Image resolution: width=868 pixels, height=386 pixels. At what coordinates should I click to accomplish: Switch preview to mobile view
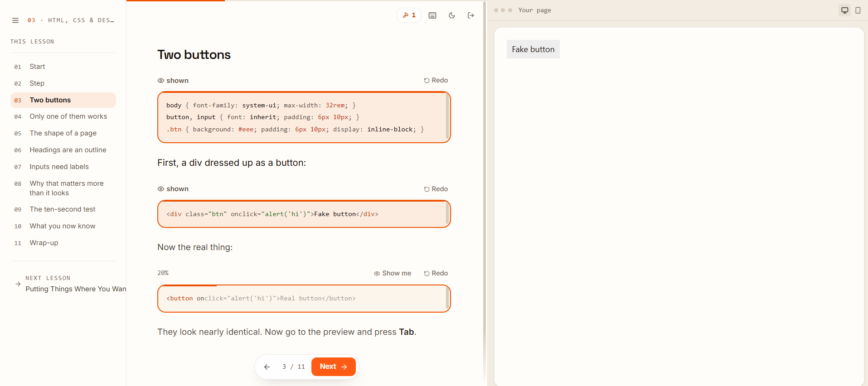click(858, 10)
